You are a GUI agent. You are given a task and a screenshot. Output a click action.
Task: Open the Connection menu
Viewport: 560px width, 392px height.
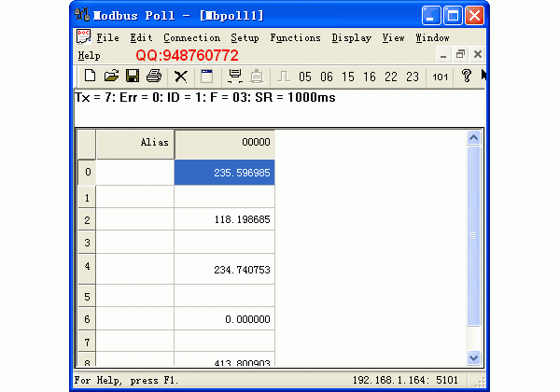191,38
